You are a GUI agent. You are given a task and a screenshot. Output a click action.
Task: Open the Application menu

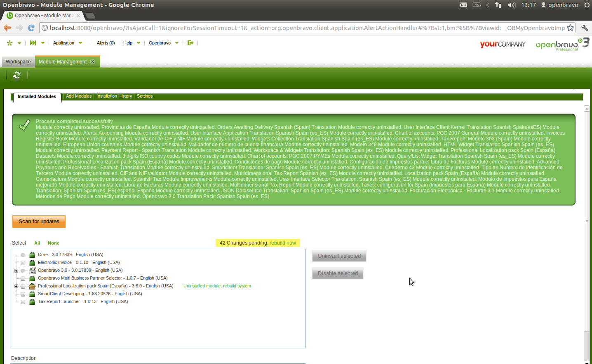[63, 43]
